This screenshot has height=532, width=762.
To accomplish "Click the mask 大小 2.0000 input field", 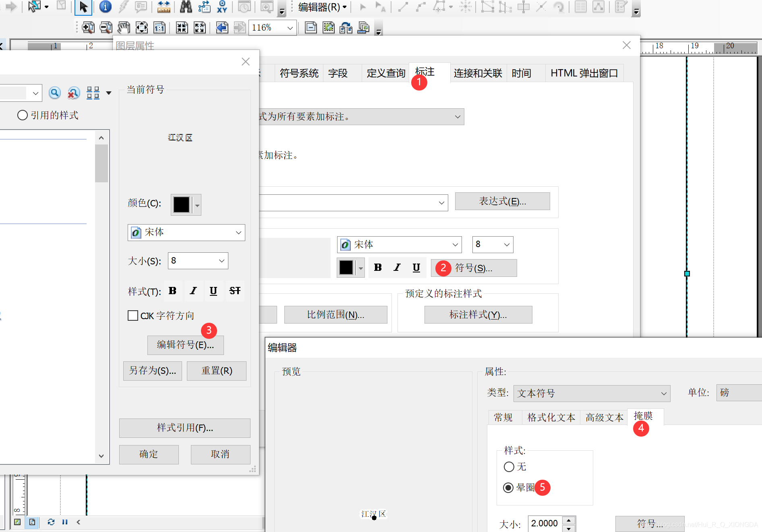I will pos(545,524).
